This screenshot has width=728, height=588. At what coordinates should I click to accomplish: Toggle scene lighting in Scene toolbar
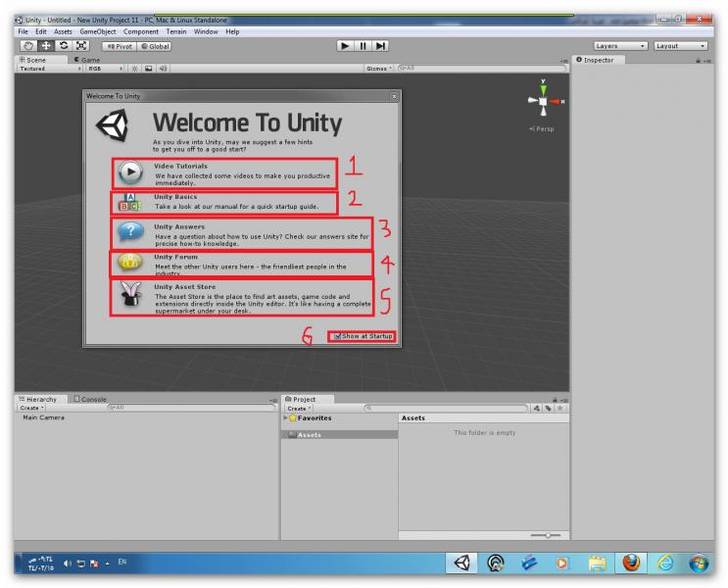pos(134,69)
